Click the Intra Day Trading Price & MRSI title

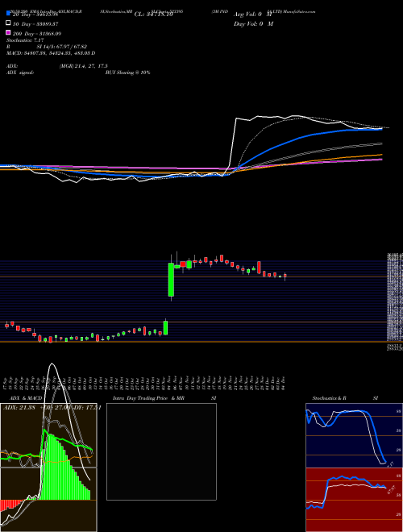click(164, 398)
